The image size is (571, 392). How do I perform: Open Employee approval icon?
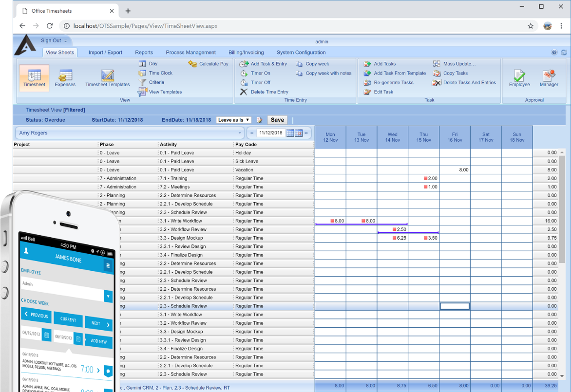519,76
